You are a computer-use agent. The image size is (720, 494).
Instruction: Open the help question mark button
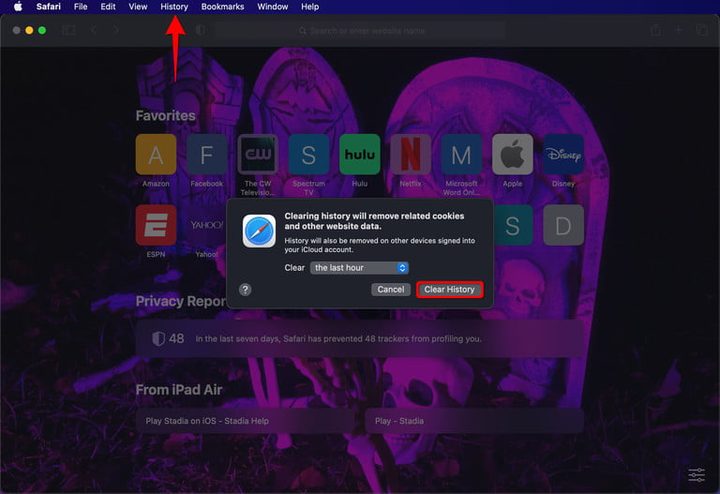pos(245,289)
